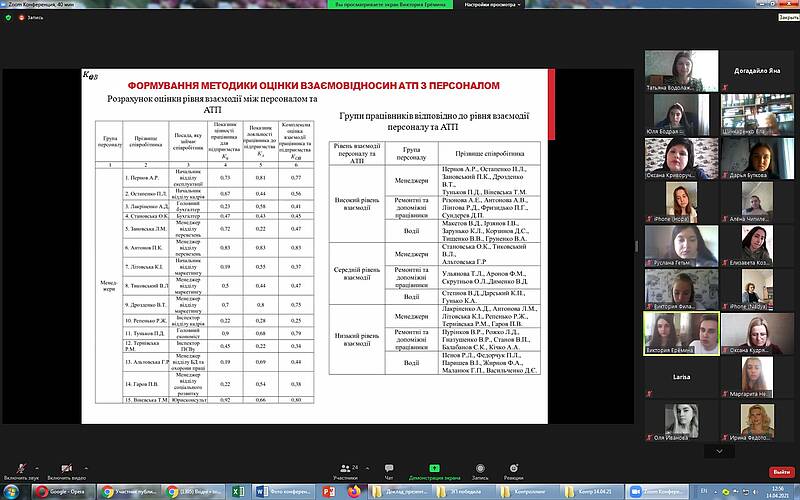This screenshot has width=800, height=500.
Task: Select Елизавета Коз... participant video
Action: click(x=757, y=246)
